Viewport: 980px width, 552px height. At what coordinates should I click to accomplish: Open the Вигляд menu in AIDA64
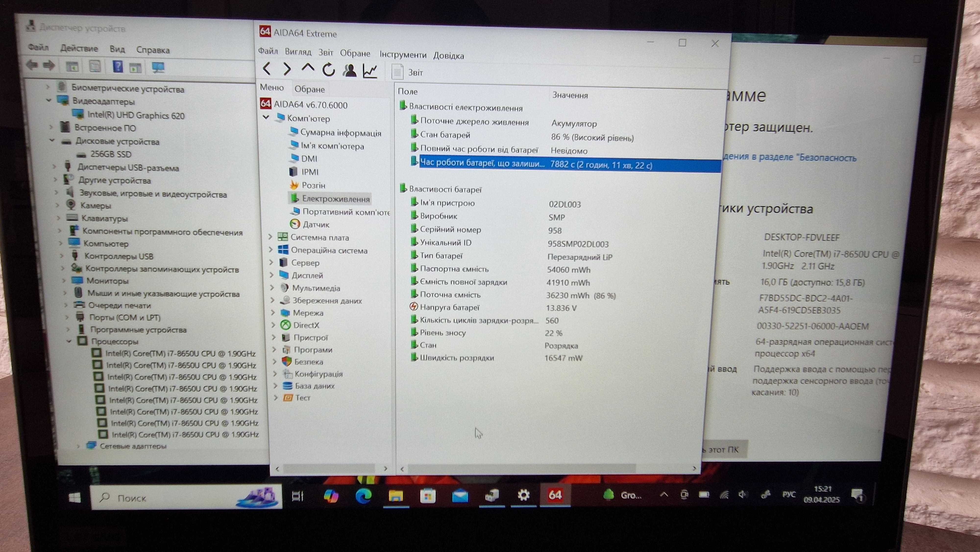(298, 52)
